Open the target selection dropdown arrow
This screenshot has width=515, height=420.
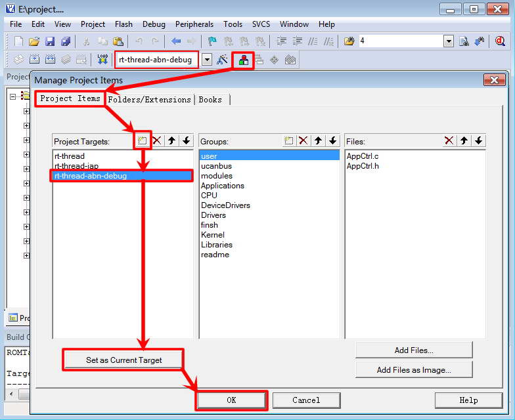pos(207,60)
